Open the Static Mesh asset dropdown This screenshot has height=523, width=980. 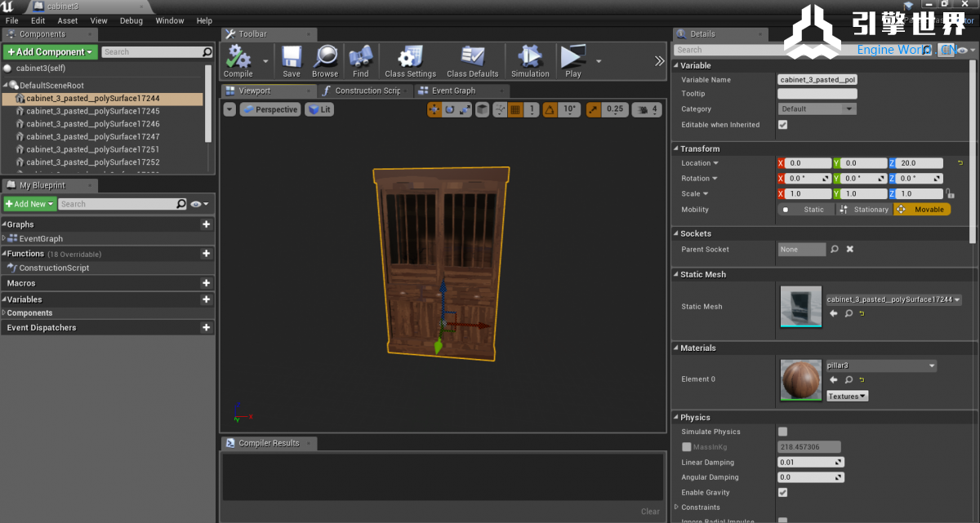[x=893, y=299]
